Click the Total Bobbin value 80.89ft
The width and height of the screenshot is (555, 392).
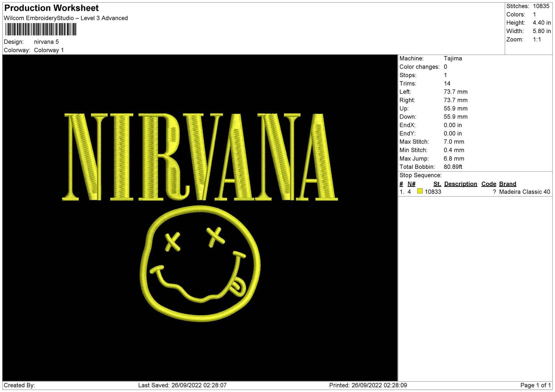pyautogui.click(x=453, y=167)
